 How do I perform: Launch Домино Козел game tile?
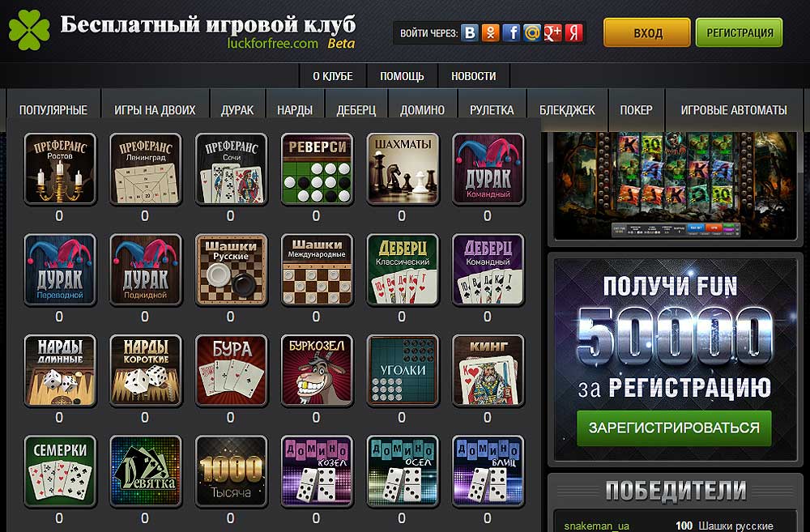click(x=317, y=471)
